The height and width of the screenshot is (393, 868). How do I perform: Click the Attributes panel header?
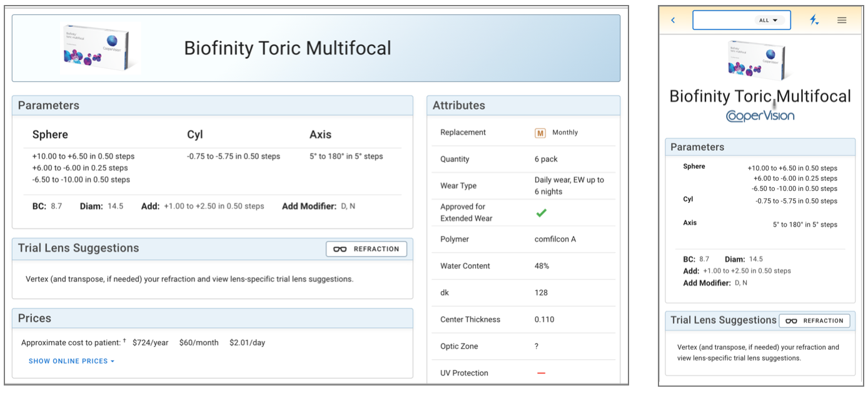pyautogui.click(x=459, y=105)
